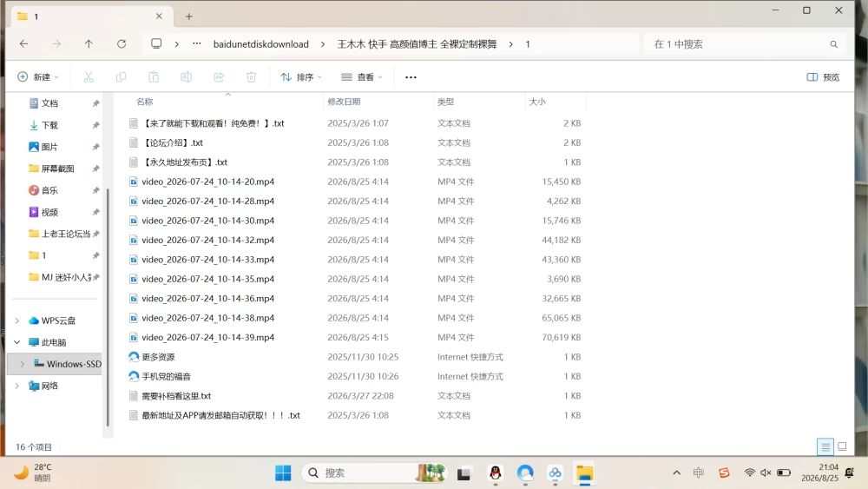Image resolution: width=868 pixels, height=489 pixels.
Task: Open the 排序 sort dropdown
Action: (302, 77)
